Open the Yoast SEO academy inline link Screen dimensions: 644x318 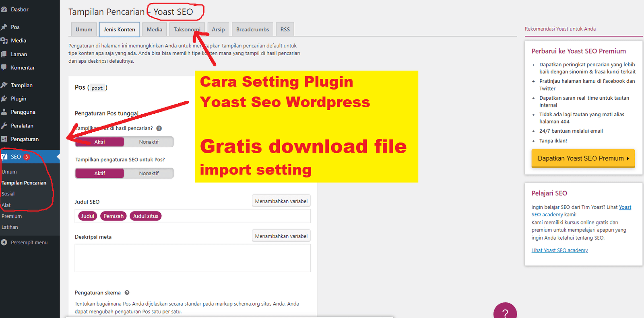click(x=581, y=211)
